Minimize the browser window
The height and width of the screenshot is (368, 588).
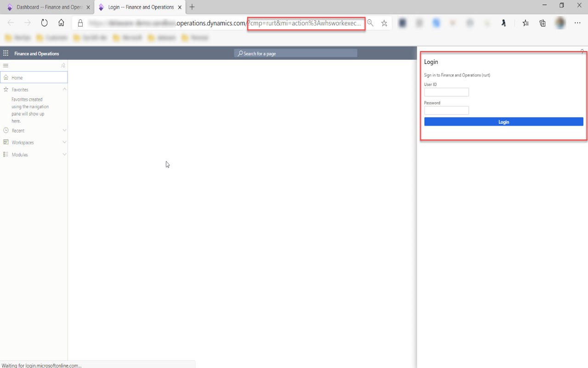pyautogui.click(x=544, y=6)
